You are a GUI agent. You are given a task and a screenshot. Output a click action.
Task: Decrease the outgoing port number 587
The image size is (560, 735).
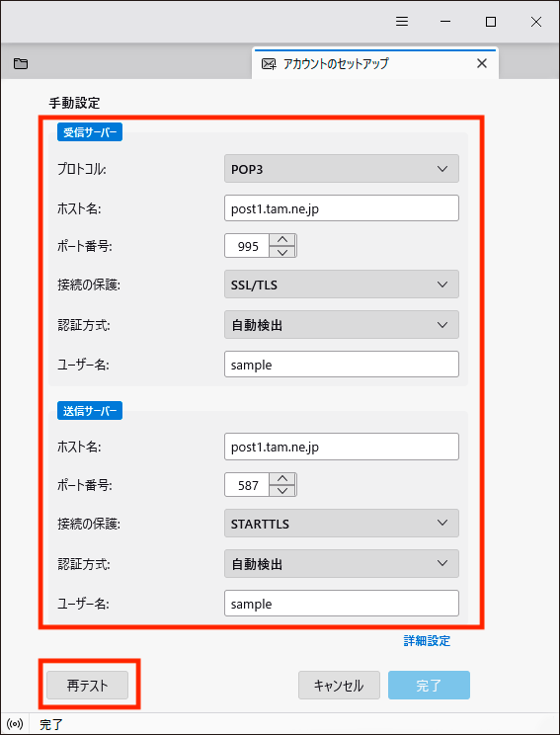pos(282,491)
